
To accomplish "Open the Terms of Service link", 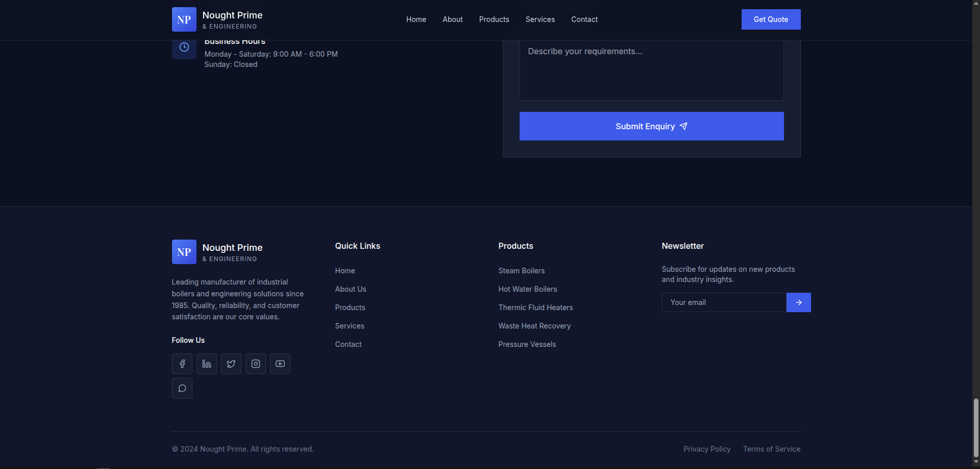I will (x=771, y=449).
